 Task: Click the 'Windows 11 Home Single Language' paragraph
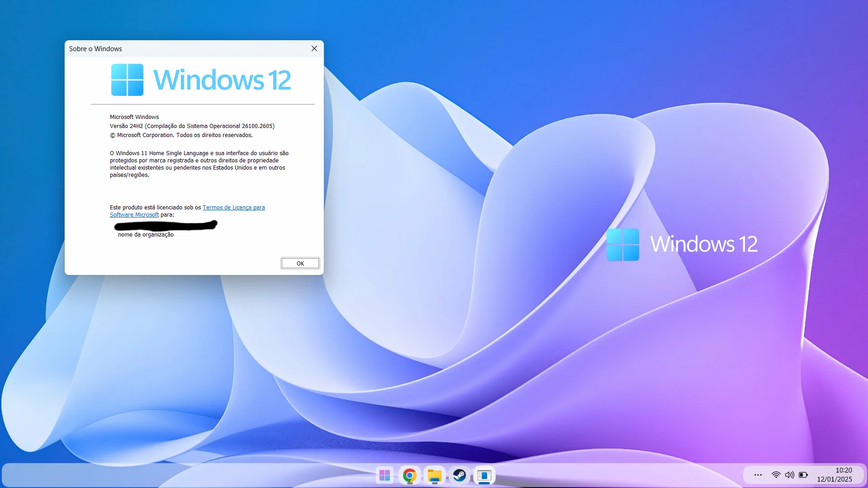coord(199,164)
